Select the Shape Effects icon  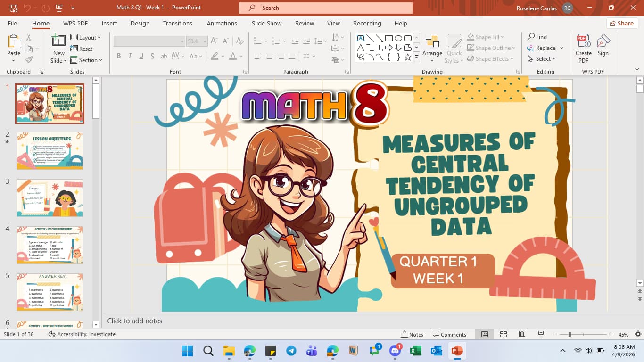tap(471, 58)
